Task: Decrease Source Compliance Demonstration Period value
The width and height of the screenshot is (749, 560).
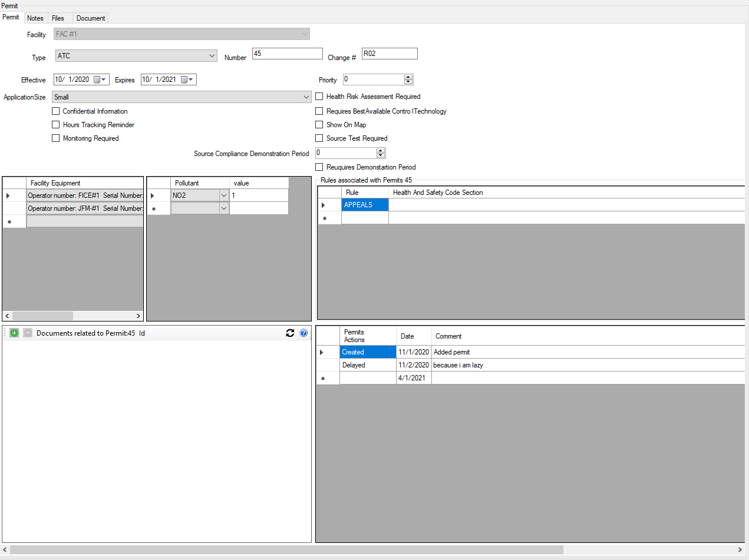Action: pyautogui.click(x=380, y=155)
